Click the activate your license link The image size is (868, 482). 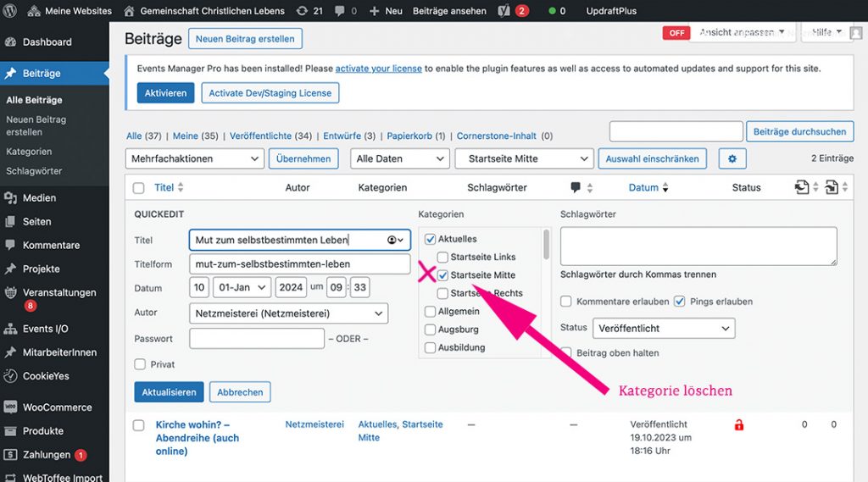[378, 69]
